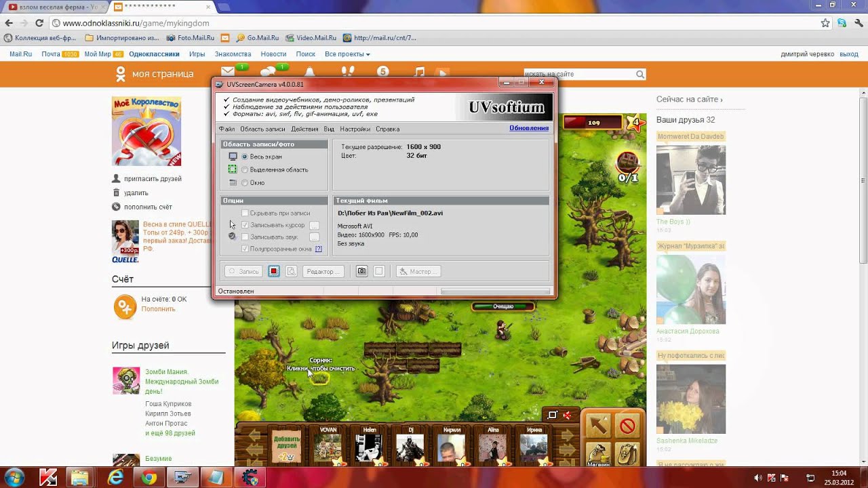Toggle Записывать курсор checkbox
Screen dimensions: 868x488
point(245,225)
